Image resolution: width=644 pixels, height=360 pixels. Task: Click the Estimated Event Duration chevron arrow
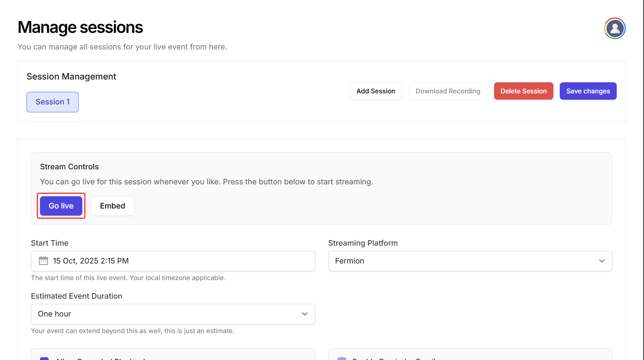[305, 314]
